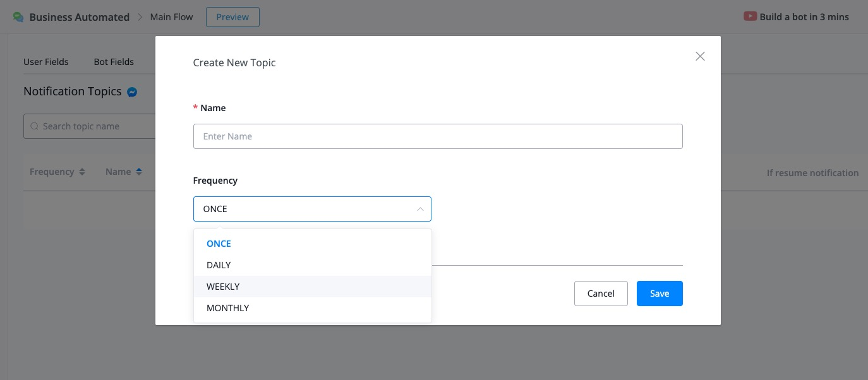868x380 pixels.
Task: Select ONCE in the frequency list
Action: click(313, 244)
